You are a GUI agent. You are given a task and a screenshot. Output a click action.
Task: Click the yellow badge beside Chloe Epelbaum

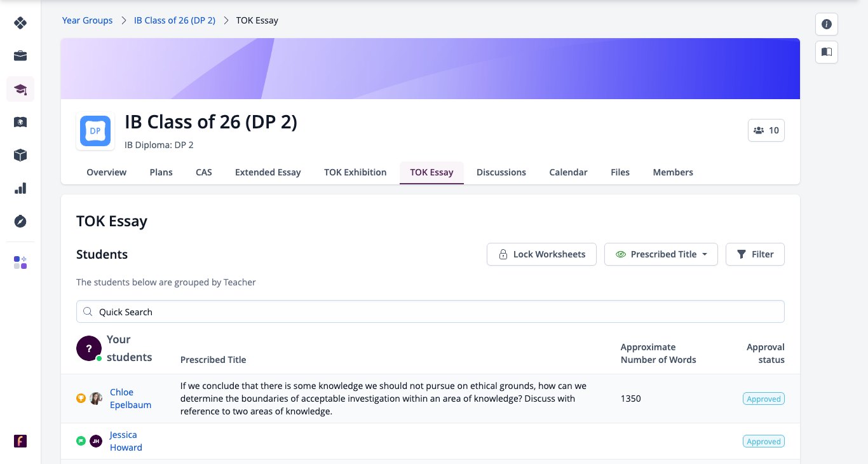[x=81, y=399]
